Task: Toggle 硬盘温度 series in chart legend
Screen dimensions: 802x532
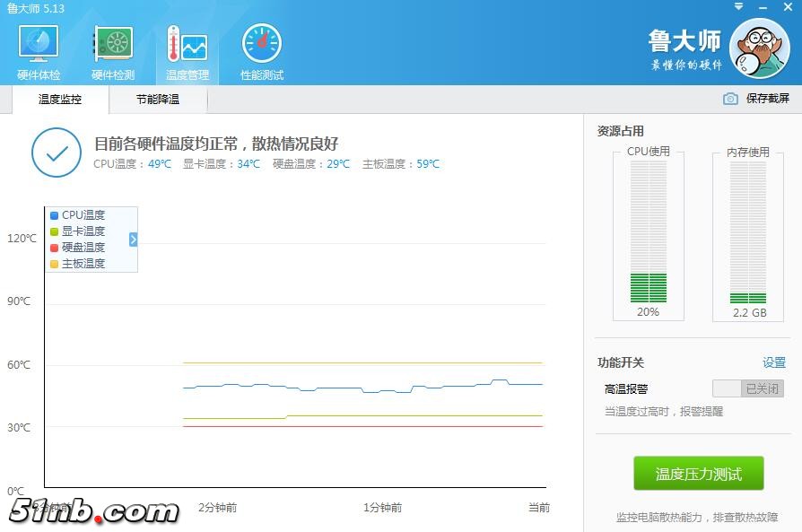Action: [77, 248]
